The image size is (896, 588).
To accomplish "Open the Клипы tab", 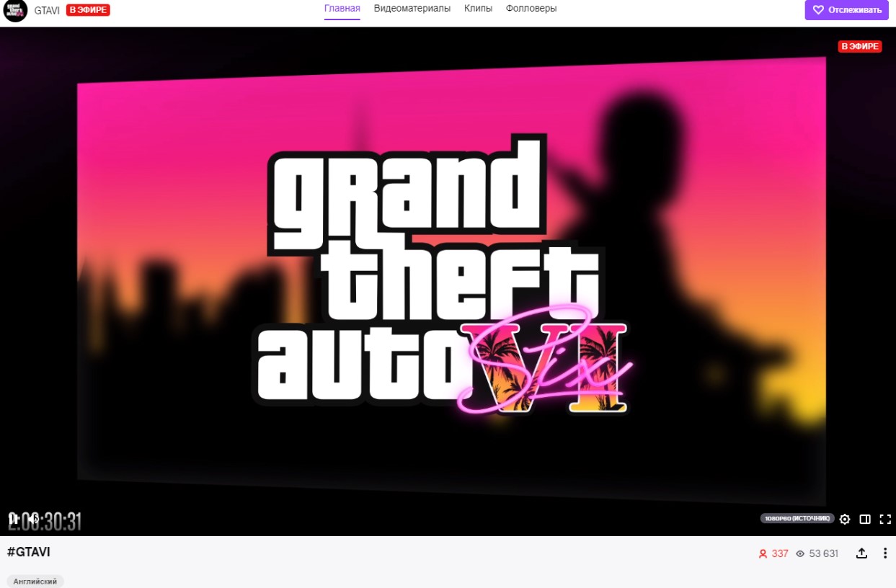I will point(478,9).
